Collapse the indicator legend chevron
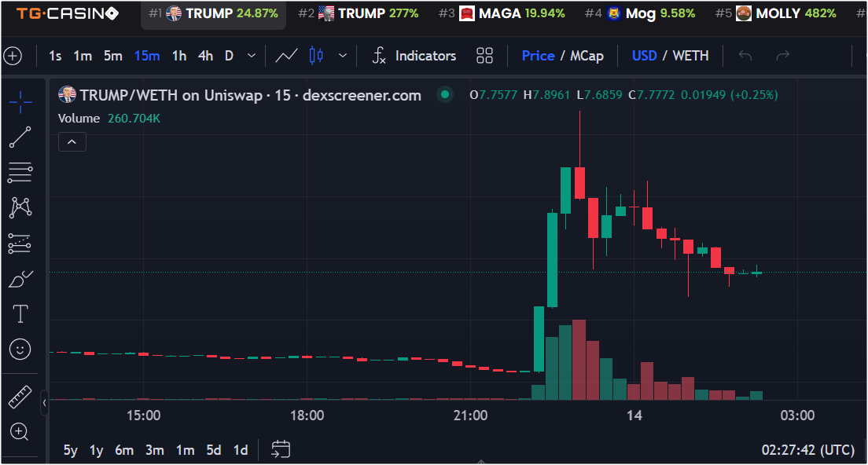 point(72,142)
